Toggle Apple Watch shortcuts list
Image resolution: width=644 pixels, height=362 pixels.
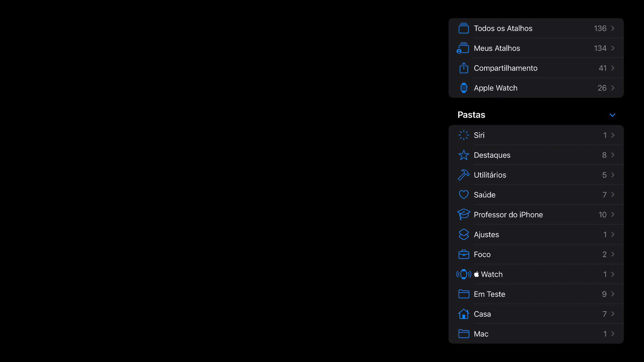(x=537, y=87)
